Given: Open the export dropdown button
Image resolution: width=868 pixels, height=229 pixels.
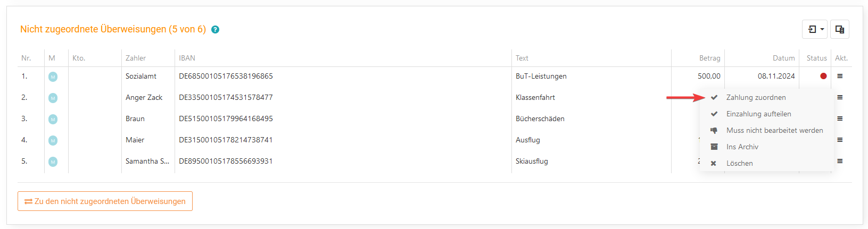Looking at the screenshot, I should 815,29.
